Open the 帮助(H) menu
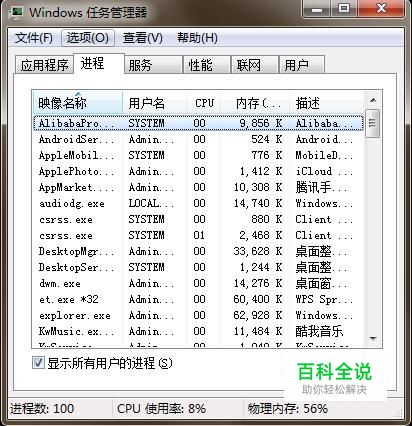The width and height of the screenshot is (412, 426). [x=197, y=38]
